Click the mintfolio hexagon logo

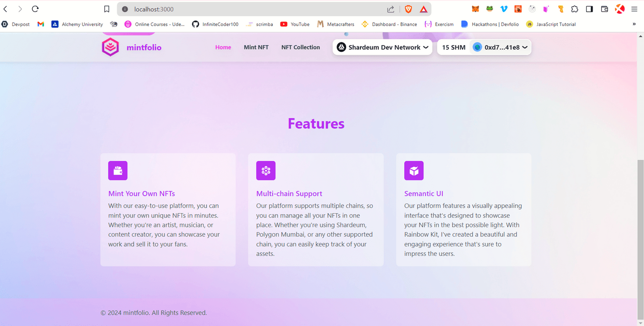point(110,47)
